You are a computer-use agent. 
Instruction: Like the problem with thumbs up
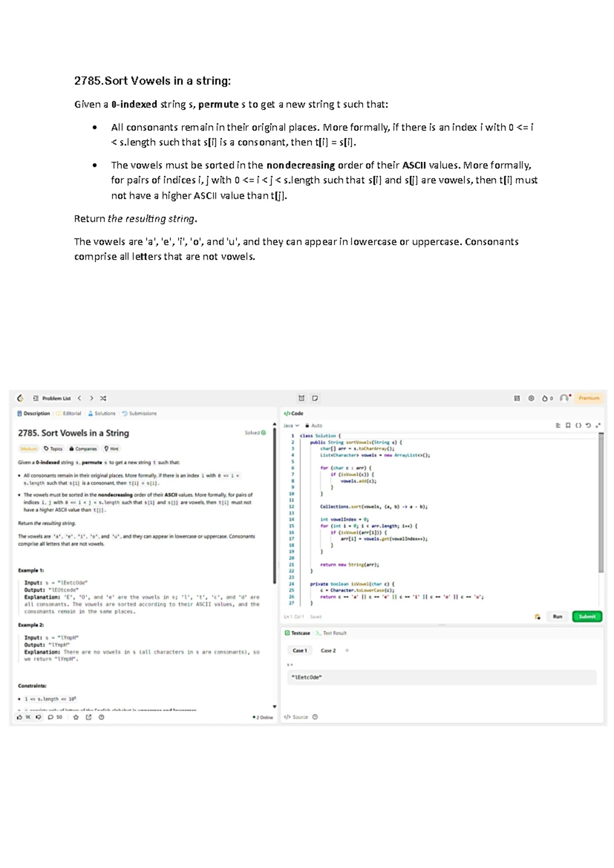tap(24, 718)
